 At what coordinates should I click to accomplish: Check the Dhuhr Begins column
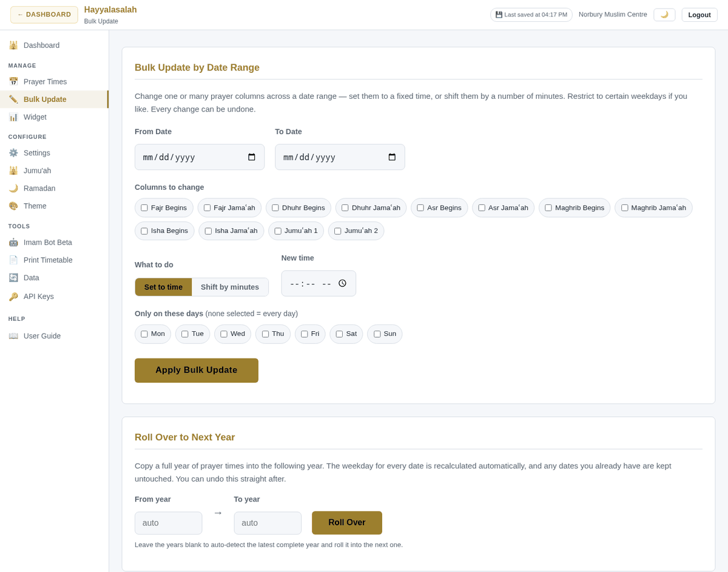275,207
